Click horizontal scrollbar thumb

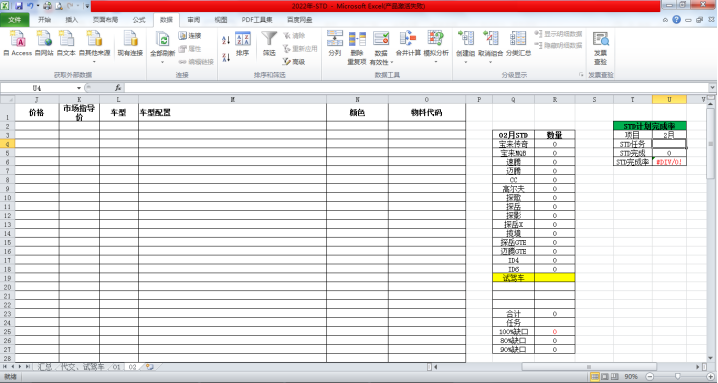[x=589, y=367]
